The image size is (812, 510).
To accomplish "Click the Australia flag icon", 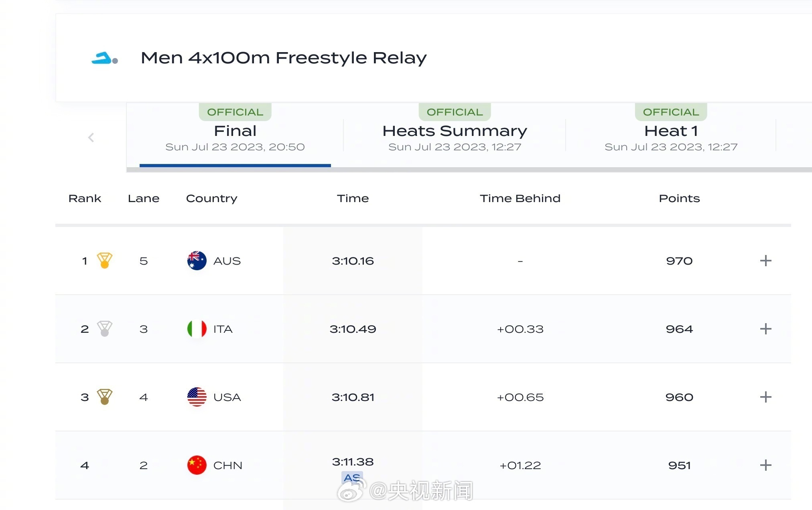I will click(x=197, y=261).
